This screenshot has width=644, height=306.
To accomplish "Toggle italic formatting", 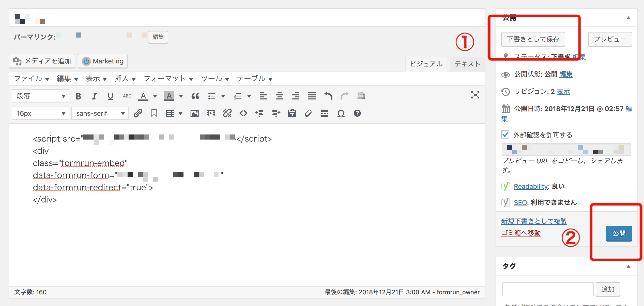I will pyautogui.click(x=94, y=96).
